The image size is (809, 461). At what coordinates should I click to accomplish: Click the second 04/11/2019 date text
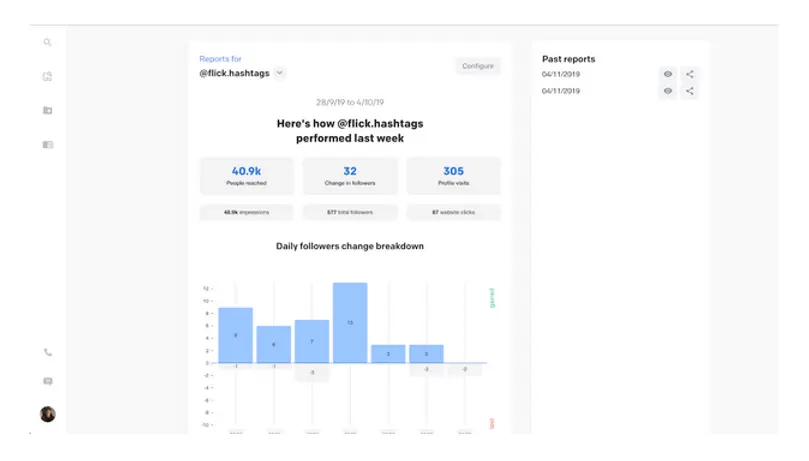[561, 91]
